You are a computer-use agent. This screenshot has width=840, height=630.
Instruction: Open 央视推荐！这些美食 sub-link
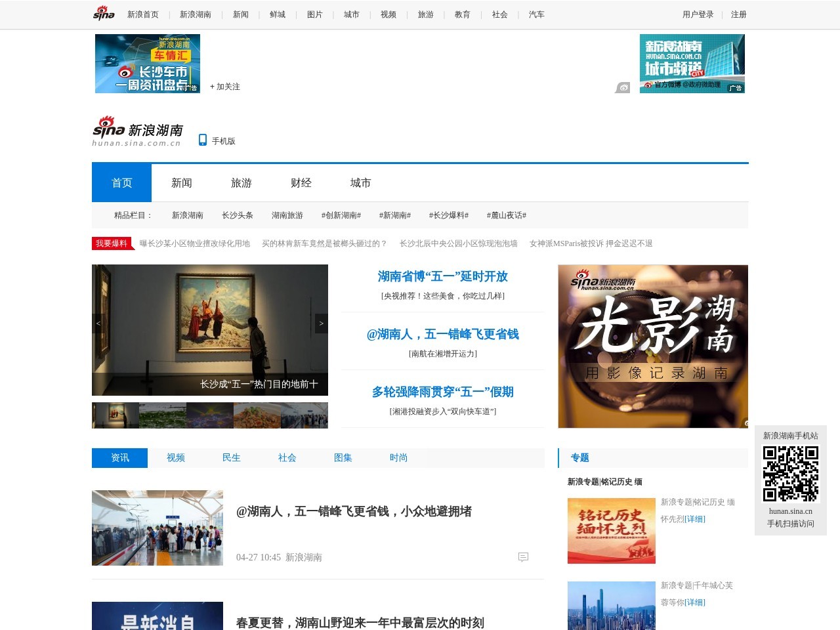coord(443,296)
